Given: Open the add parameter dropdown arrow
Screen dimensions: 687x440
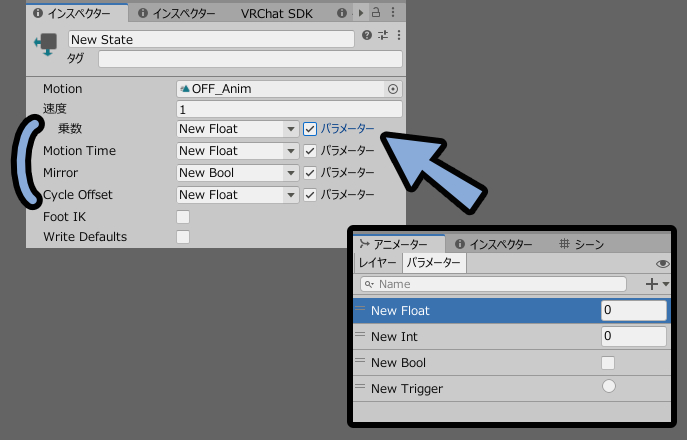Looking at the screenshot, I should coord(666,284).
